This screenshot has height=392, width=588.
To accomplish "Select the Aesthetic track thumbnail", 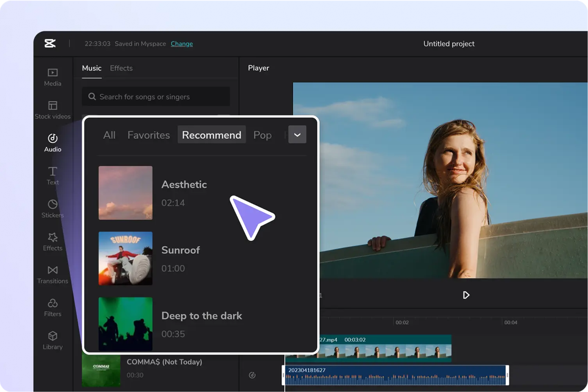I will click(x=125, y=193).
